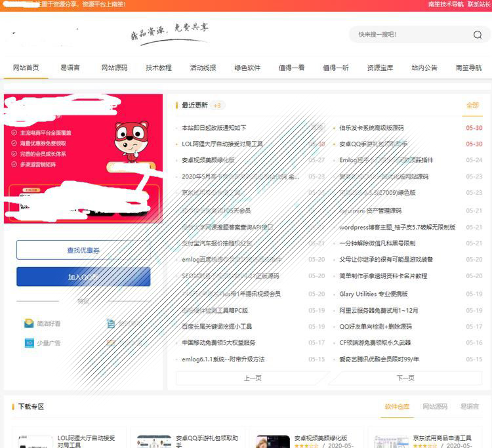
Task: Open 百度长尾关键词挖掘小工具 post
Action: point(217,327)
